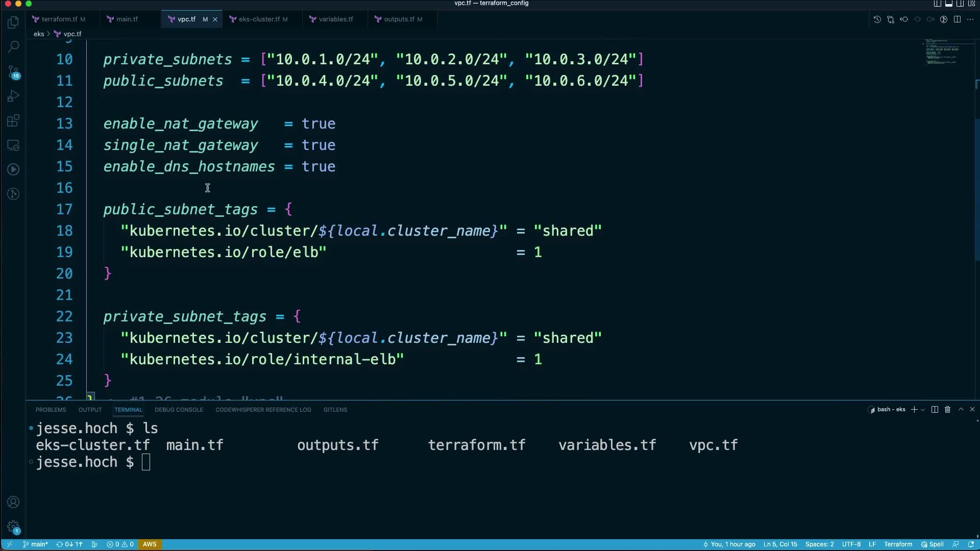Open Run and Debug view
This screenshot has height=551, width=980.
(x=13, y=96)
